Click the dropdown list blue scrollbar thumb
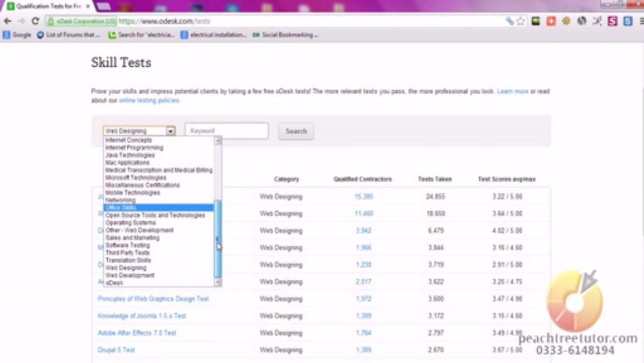 tap(218, 238)
